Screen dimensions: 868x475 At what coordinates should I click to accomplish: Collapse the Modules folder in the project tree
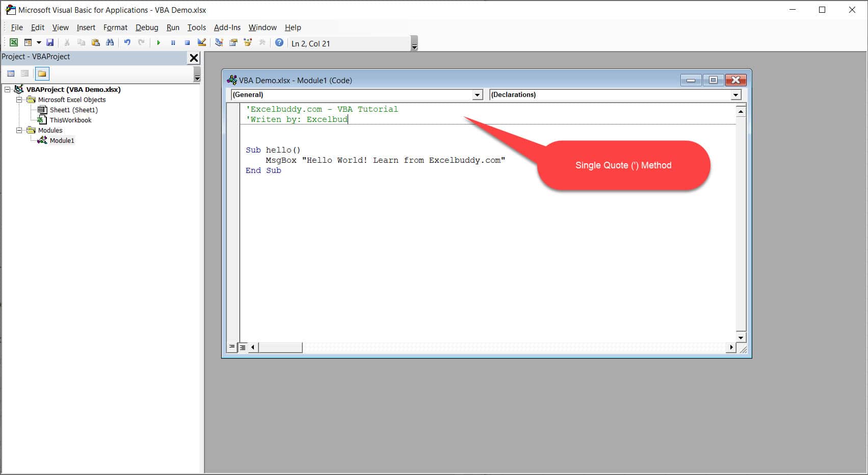pyautogui.click(x=19, y=131)
